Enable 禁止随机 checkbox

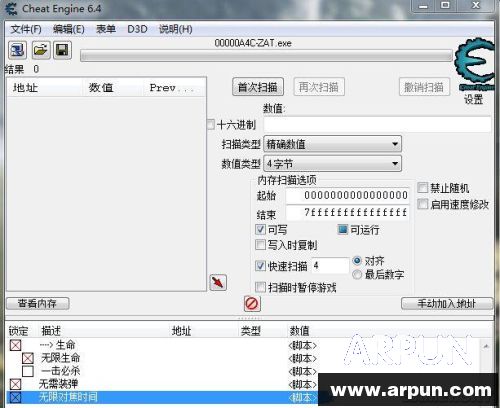[423, 187]
